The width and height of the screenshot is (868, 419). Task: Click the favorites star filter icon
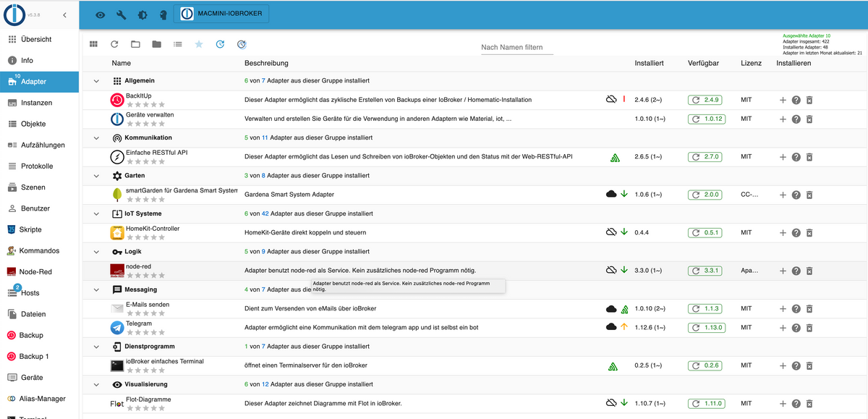click(x=199, y=44)
